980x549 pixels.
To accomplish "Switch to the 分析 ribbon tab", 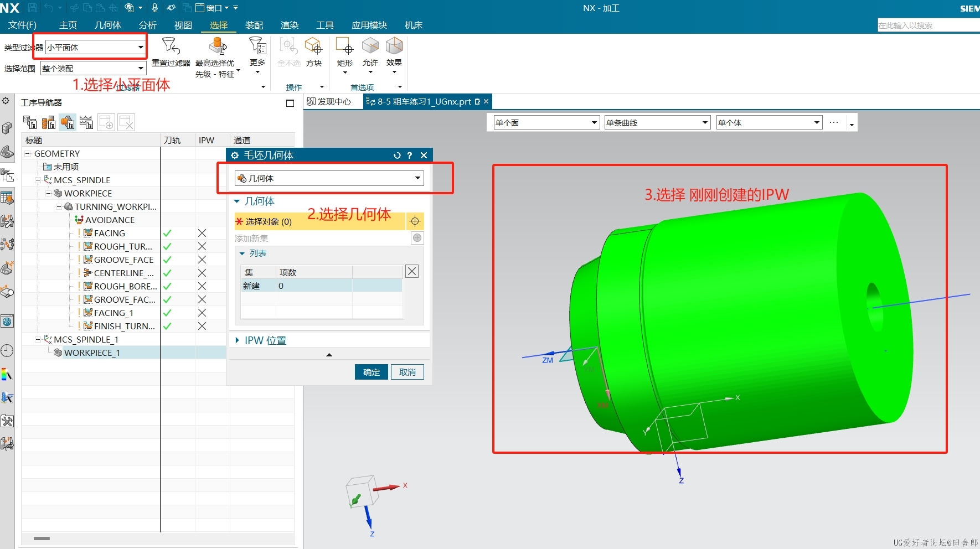I will 148,25.
